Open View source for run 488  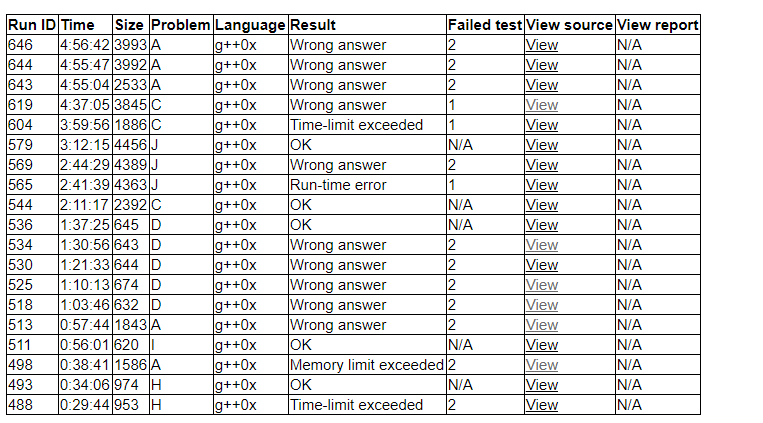(541, 405)
